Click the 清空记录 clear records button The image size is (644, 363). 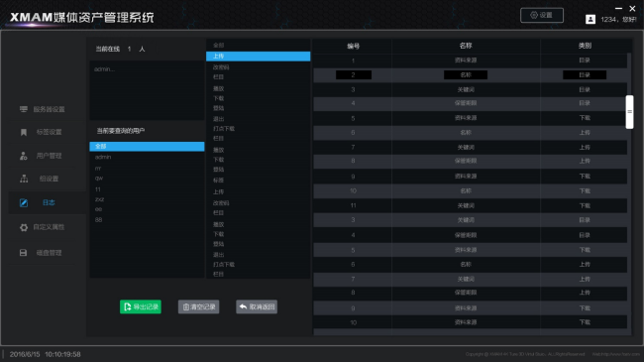[x=198, y=306]
